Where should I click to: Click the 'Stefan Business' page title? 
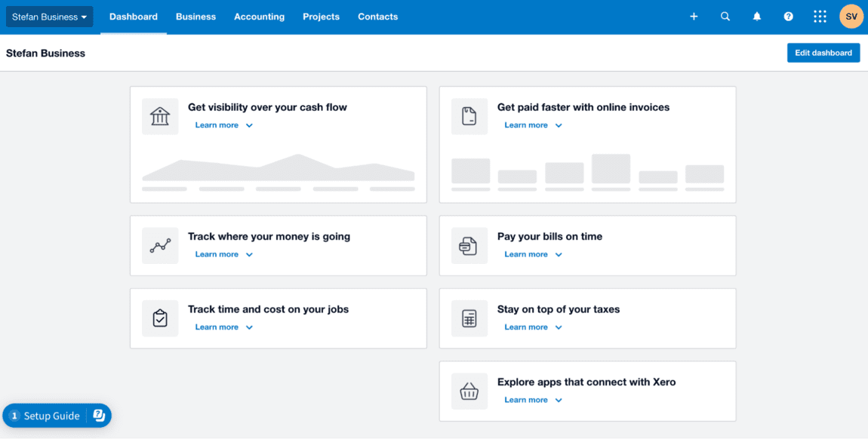click(x=45, y=53)
